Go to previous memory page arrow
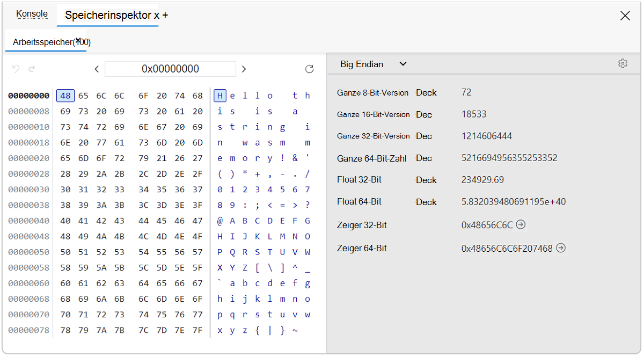The width and height of the screenshot is (644, 357). (x=97, y=69)
